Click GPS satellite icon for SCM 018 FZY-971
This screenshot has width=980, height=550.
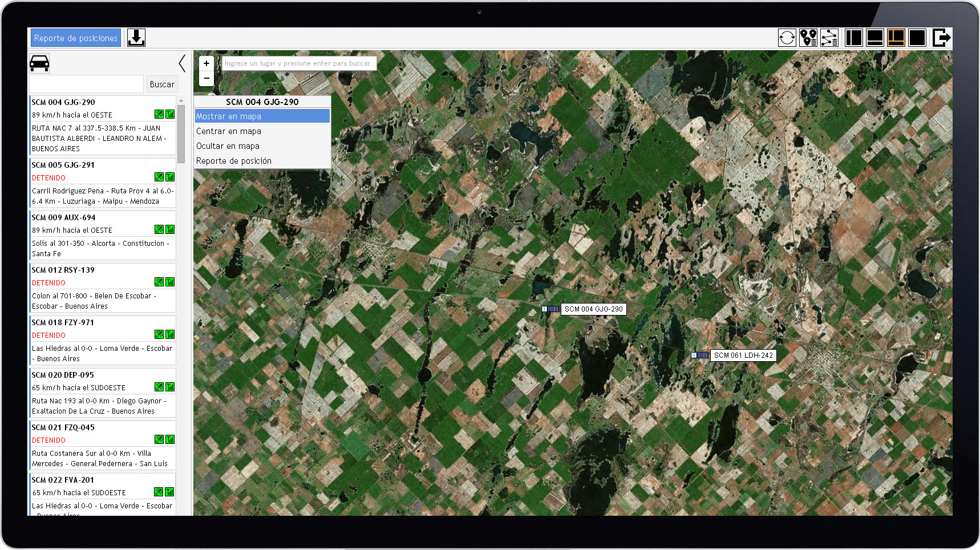point(159,334)
